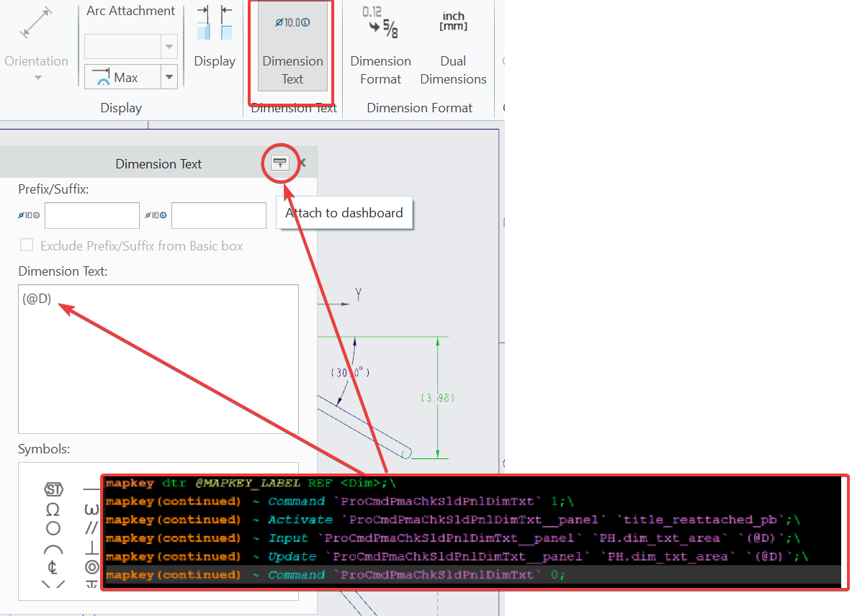Insert the concentricity symbol from Symbols palette
Viewport: 852px width, 616px height.
93,567
